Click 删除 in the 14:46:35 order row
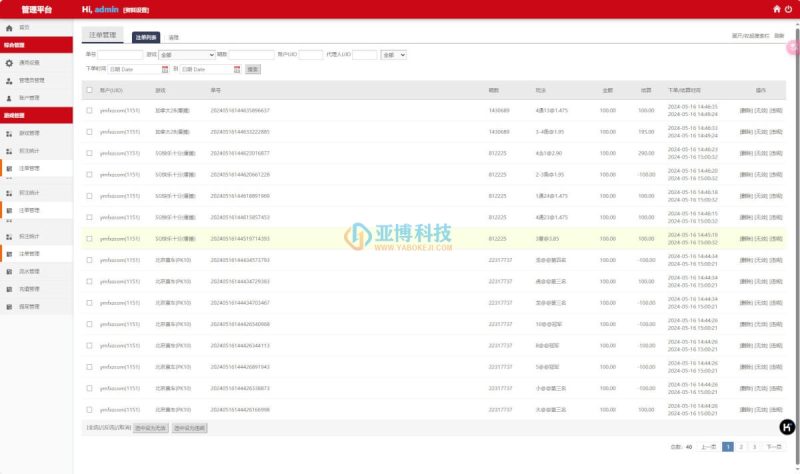Image resolution: width=800 pixels, height=474 pixels. pos(746,110)
